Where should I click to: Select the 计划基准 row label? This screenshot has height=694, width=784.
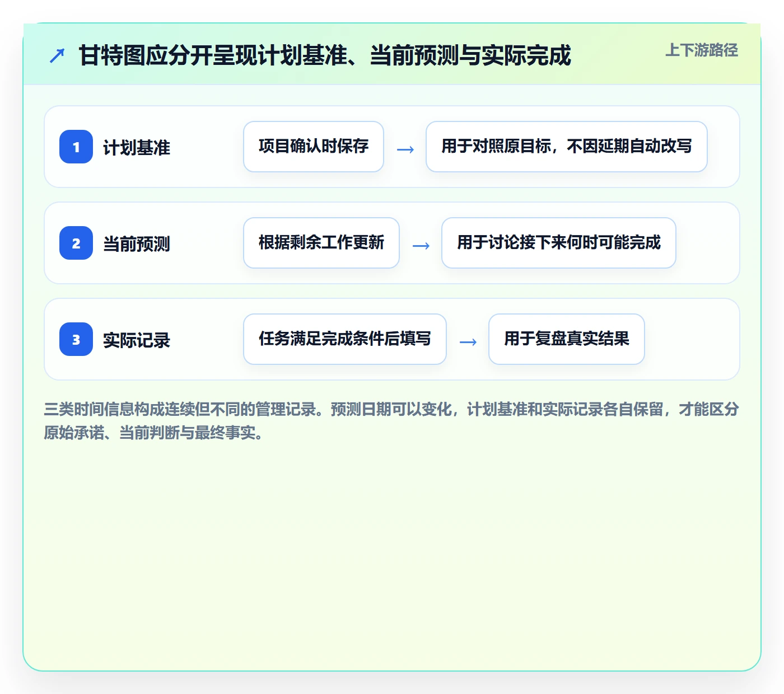coord(137,148)
